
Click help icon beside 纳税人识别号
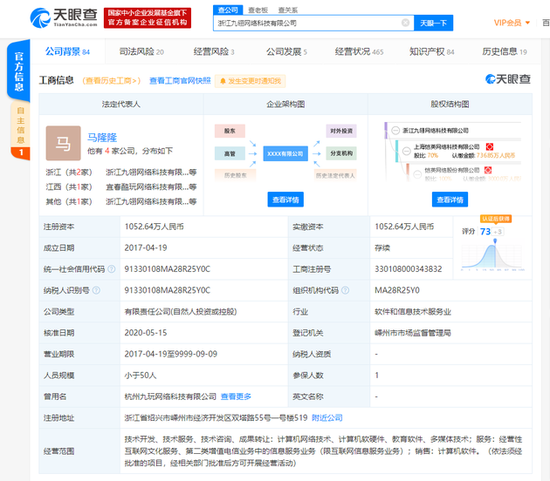[x=96, y=290]
